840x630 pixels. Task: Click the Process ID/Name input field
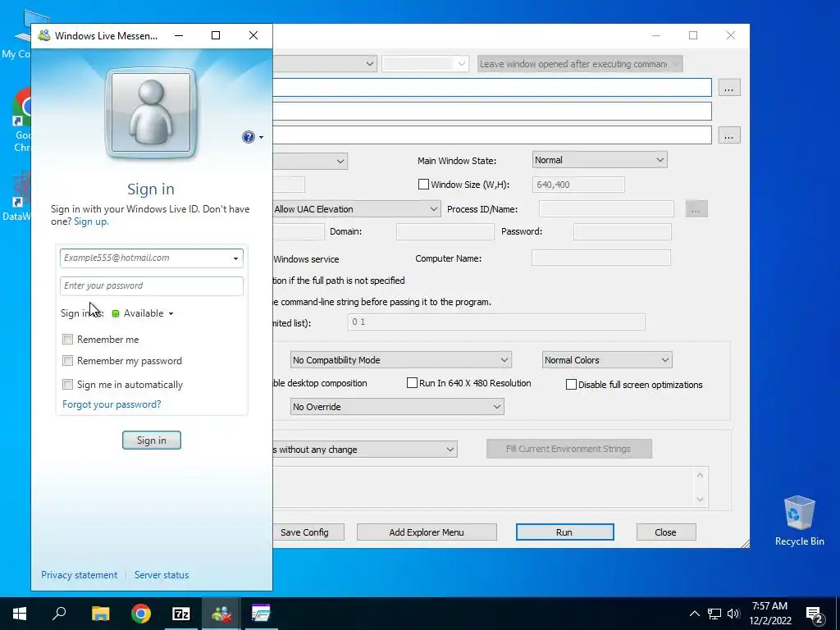(606, 209)
